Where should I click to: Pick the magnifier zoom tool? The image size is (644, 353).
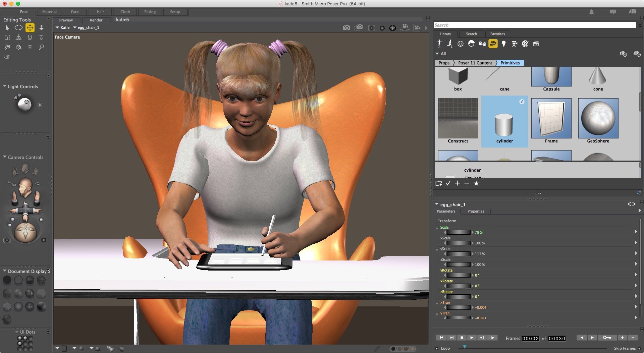[41, 47]
